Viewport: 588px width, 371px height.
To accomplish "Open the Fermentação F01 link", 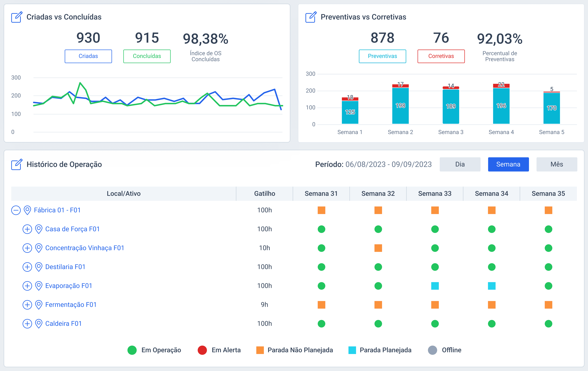I will point(71,305).
